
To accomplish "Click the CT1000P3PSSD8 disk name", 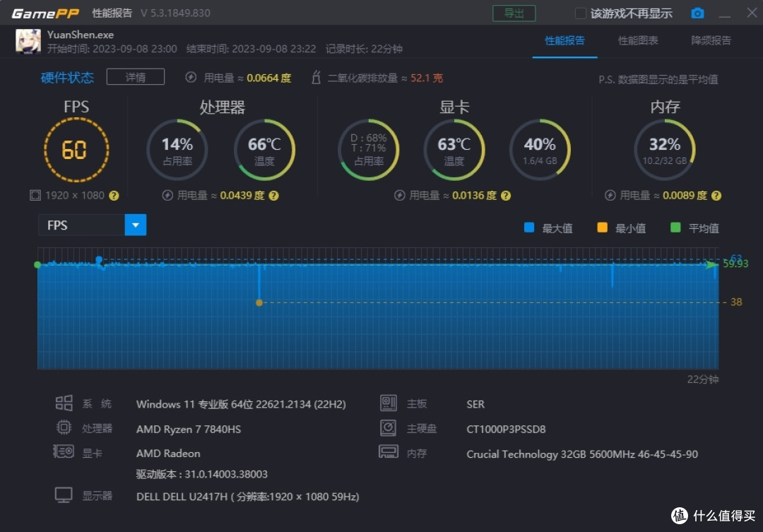I will (506, 430).
